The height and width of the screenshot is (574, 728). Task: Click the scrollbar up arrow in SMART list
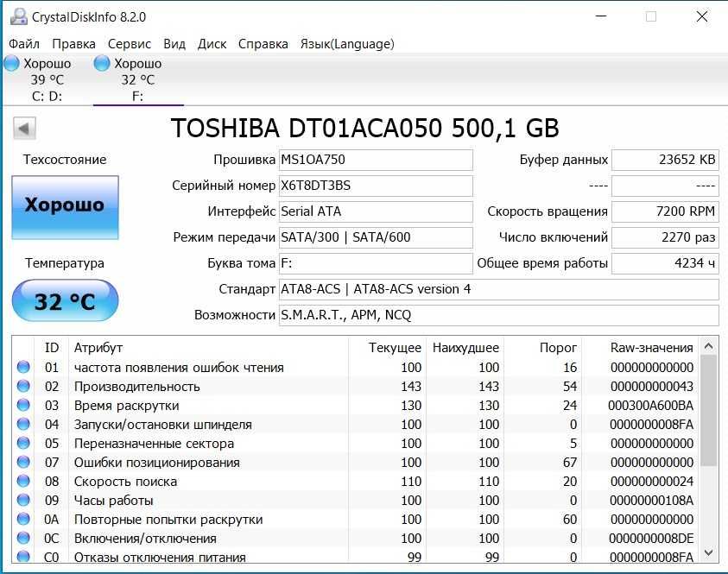point(708,346)
